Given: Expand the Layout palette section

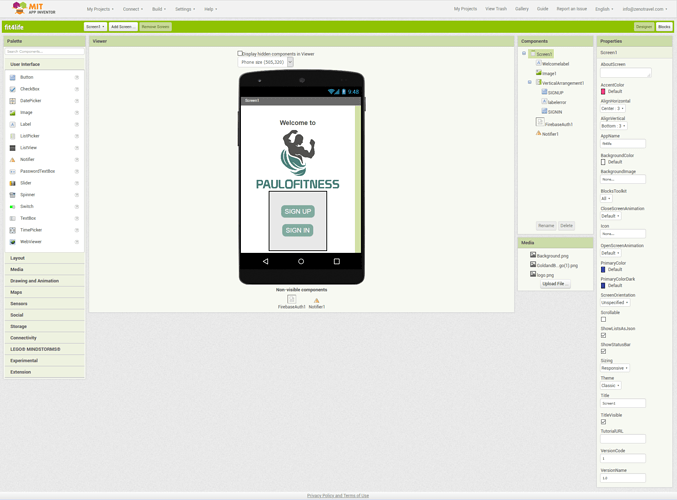Looking at the screenshot, I should (x=44, y=258).
